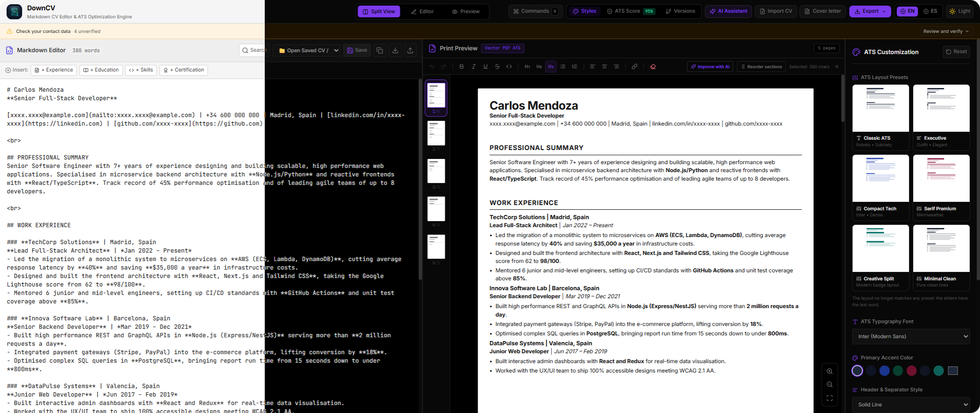Open the Open Saved CV dropdown
This screenshot has height=413, width=980.
click(x=308, y=50)
